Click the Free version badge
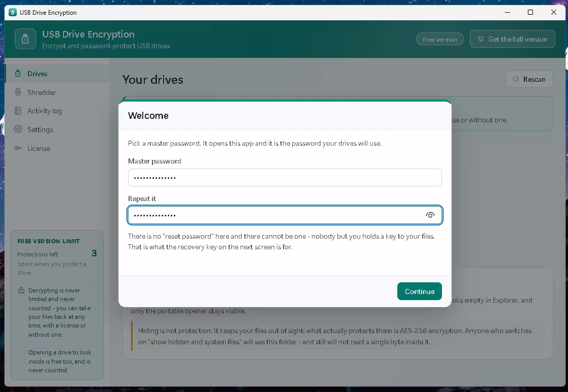Screen dimensions: 568x392 coord(440,40)
